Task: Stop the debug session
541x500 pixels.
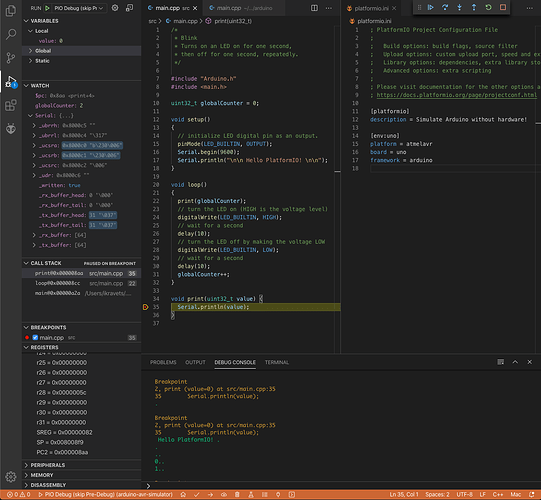Action: point(503,7)
